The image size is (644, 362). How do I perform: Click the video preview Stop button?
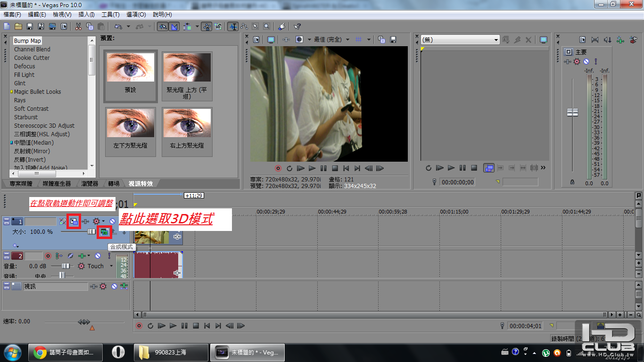(x=335, y=168)
